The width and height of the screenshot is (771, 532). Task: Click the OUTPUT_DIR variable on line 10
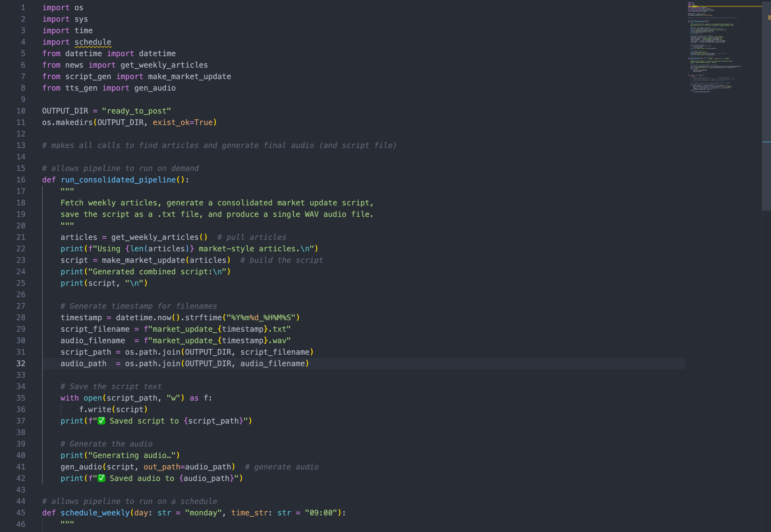coord(65,111)
